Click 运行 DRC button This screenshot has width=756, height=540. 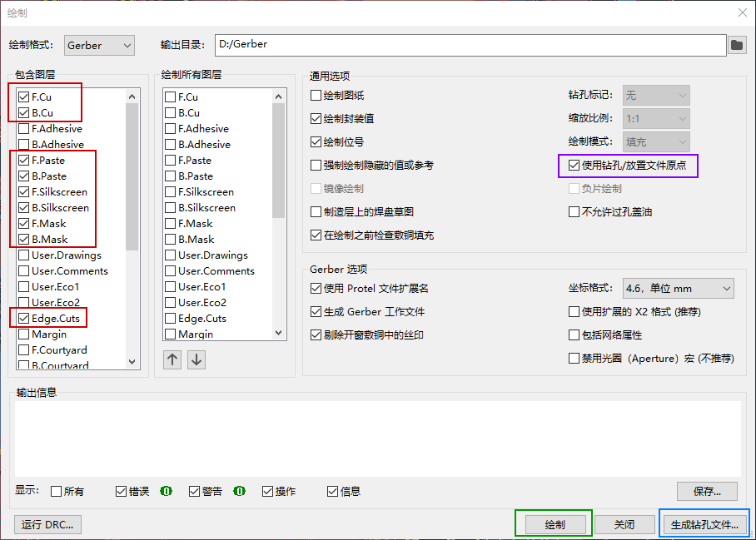click(47, 524)
